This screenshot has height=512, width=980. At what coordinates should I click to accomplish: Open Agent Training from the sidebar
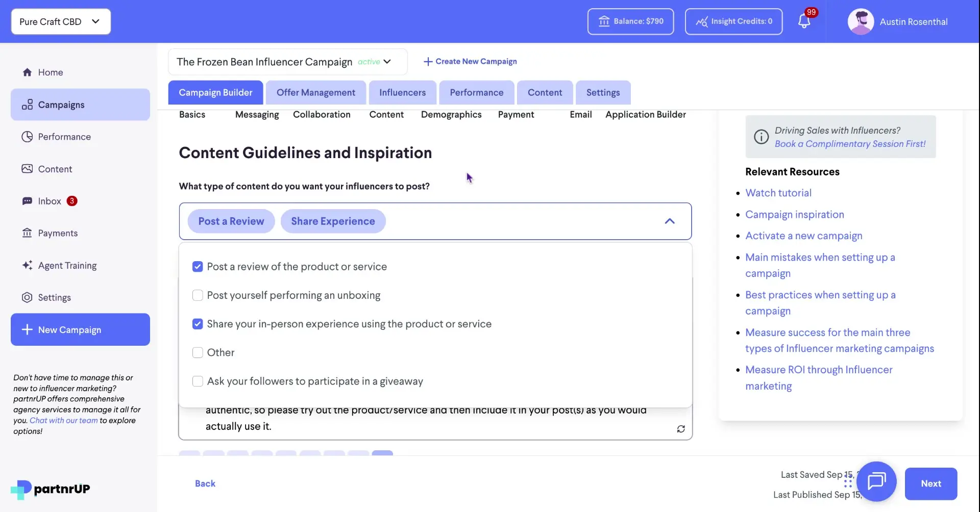67,265
